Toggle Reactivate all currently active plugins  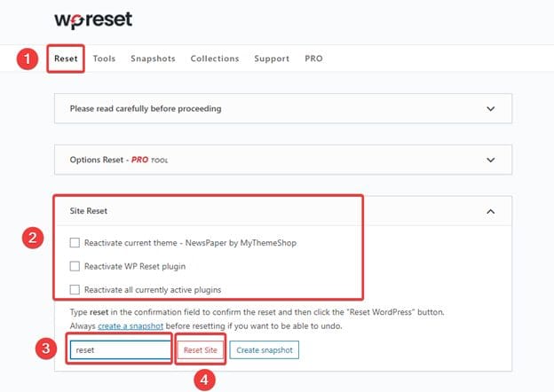[75, 289]
